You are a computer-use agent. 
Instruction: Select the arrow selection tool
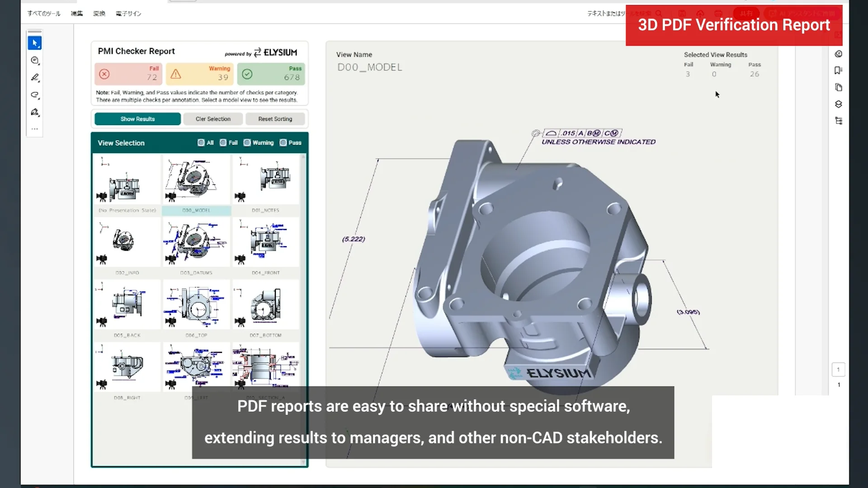click(35, 43)
